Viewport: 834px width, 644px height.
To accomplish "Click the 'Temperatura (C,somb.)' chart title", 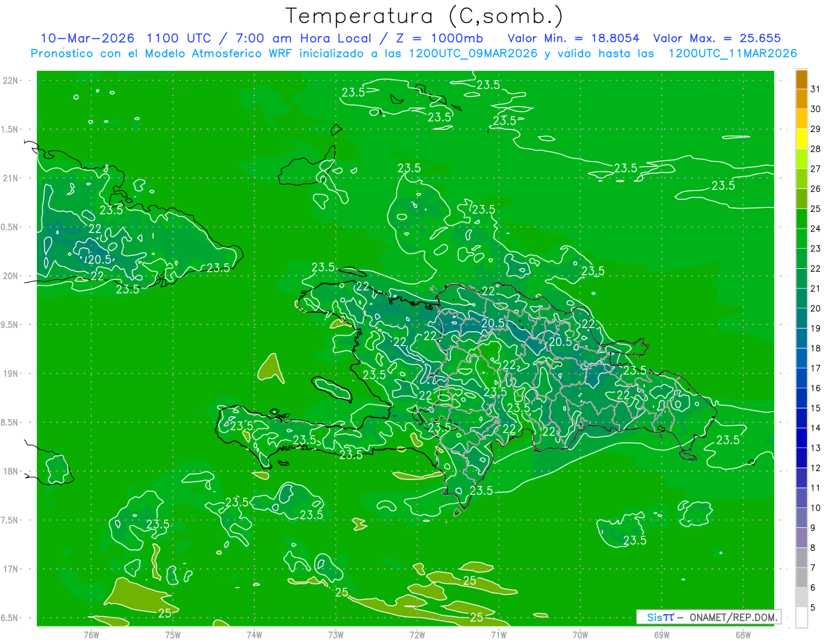I will (x=424, y=16).
